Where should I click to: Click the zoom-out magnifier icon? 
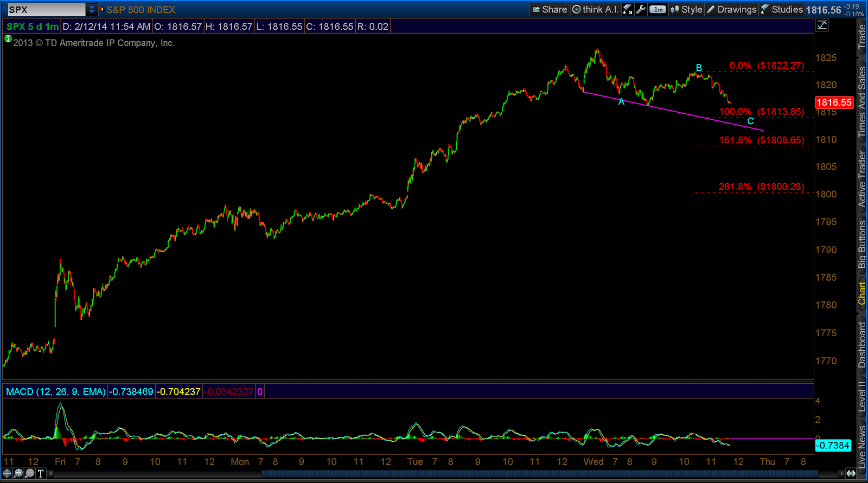click(x=29, y=473)
